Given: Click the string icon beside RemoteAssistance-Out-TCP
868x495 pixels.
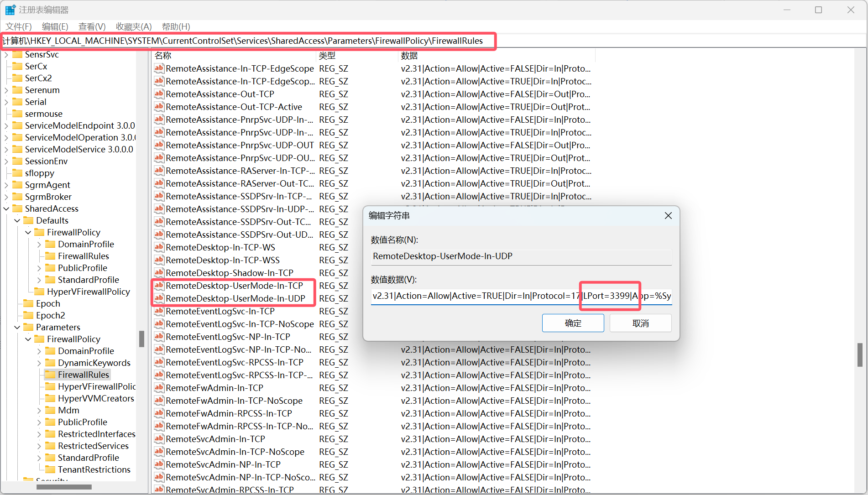Looking at the screenshot, I should click(159, 94).
